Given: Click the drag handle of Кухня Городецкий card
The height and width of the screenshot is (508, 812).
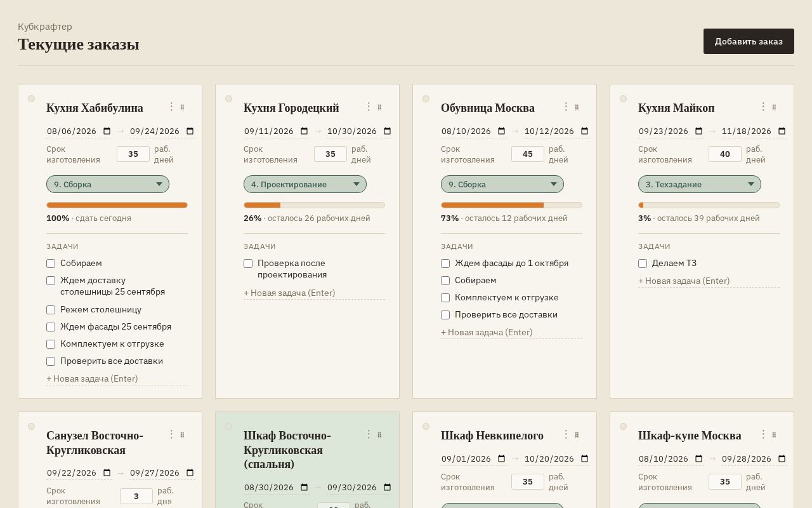Looking at the screenshot, I should click(379, 107).
